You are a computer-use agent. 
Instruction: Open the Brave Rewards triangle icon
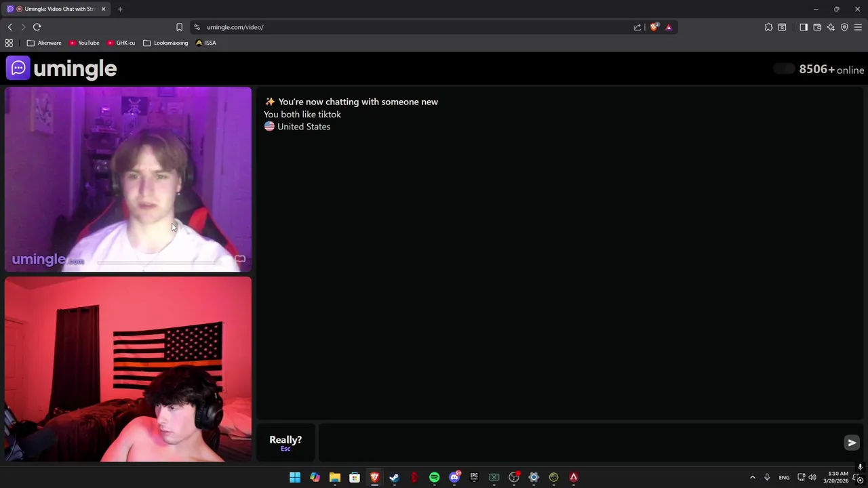tap(669, 27)
